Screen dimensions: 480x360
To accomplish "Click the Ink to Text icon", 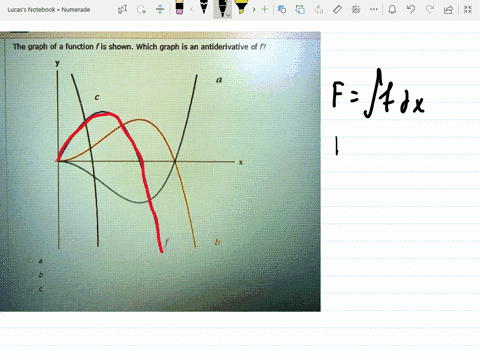I will 319,9.
